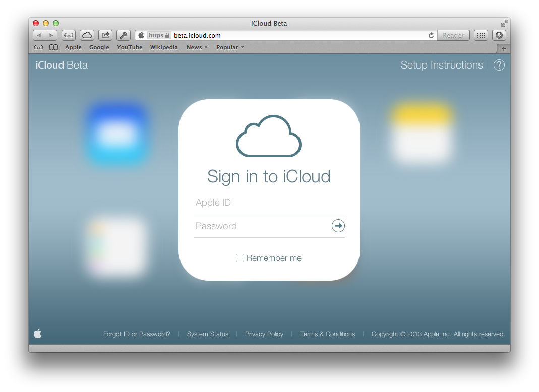
Task: Enable the Remember me checkbox
Action: click(x=240, y=258)
